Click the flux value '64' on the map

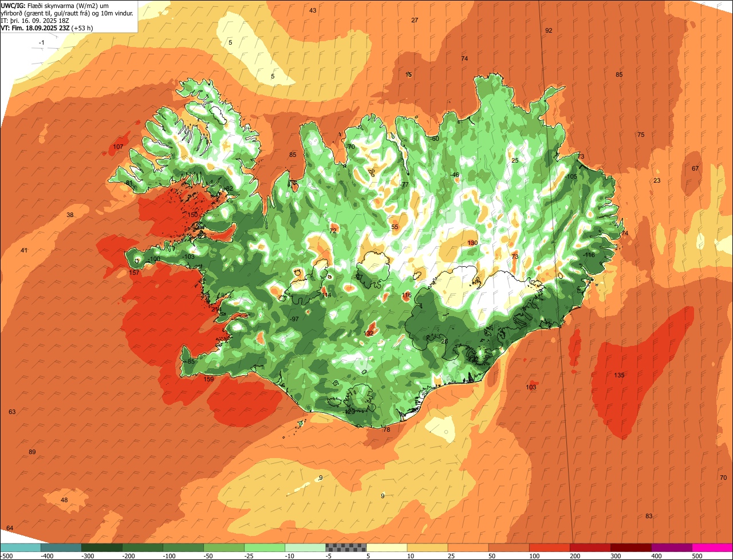pyautogui.click(x=10, y=527)
